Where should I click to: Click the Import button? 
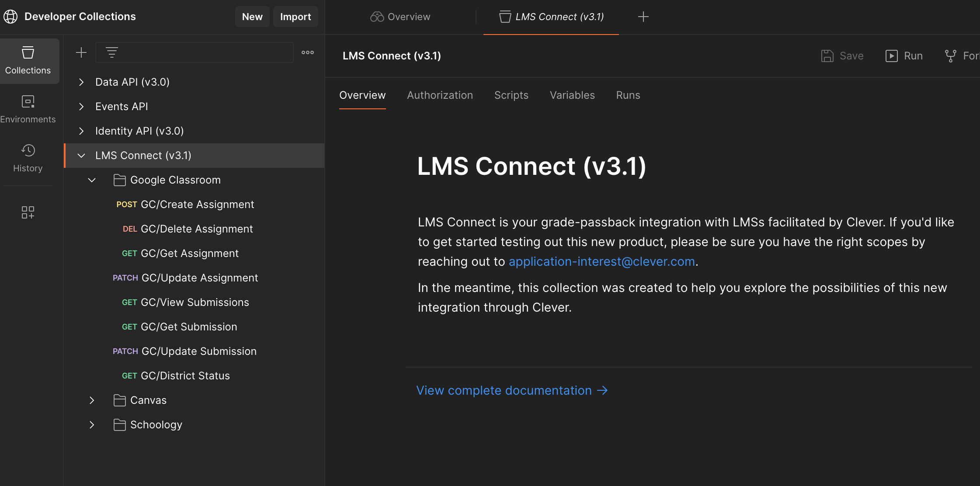[295, 17]
